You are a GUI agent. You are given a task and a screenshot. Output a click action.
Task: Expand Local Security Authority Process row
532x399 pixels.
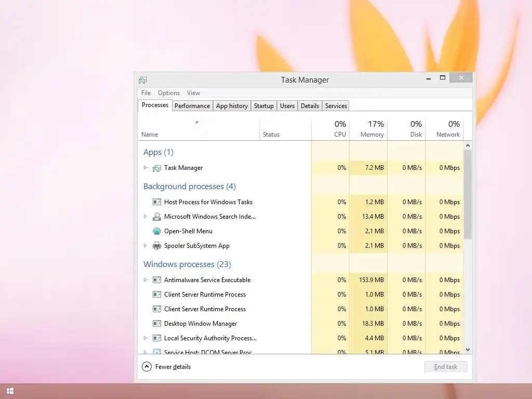coord(145,338)
